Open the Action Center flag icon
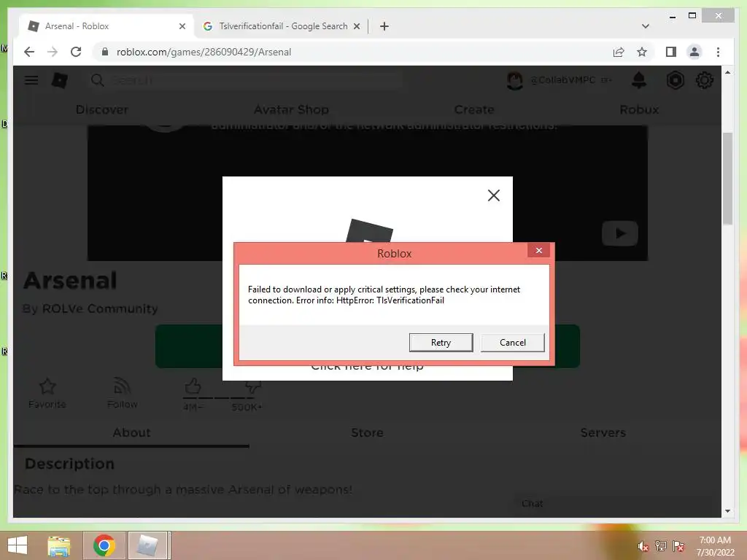The width and height of the screenshot is (747, 560). coord(678,546)
